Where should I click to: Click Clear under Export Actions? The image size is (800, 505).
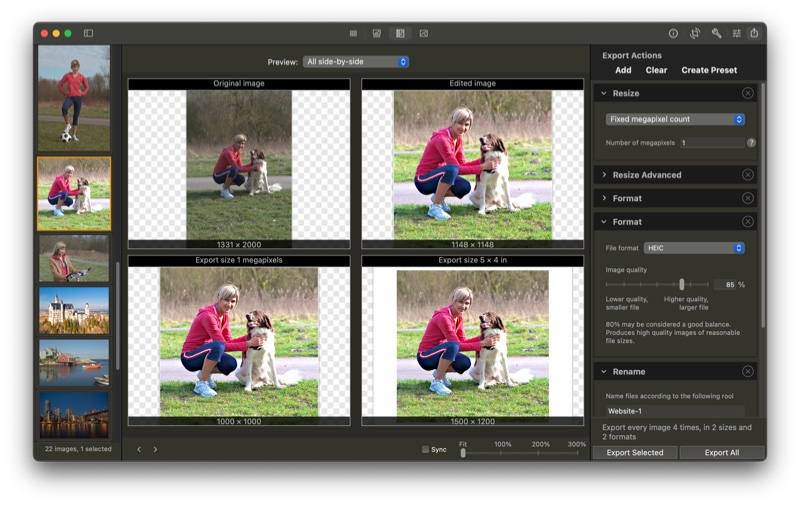click(x=656, y=70)
